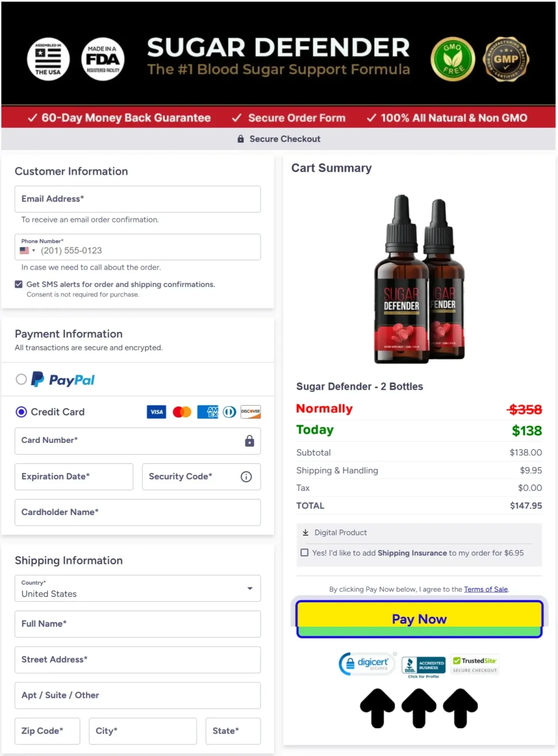This screenshot has width=558, height=756.
Task: Click the lock icon in Card Number field
Action: pos(250,441)
